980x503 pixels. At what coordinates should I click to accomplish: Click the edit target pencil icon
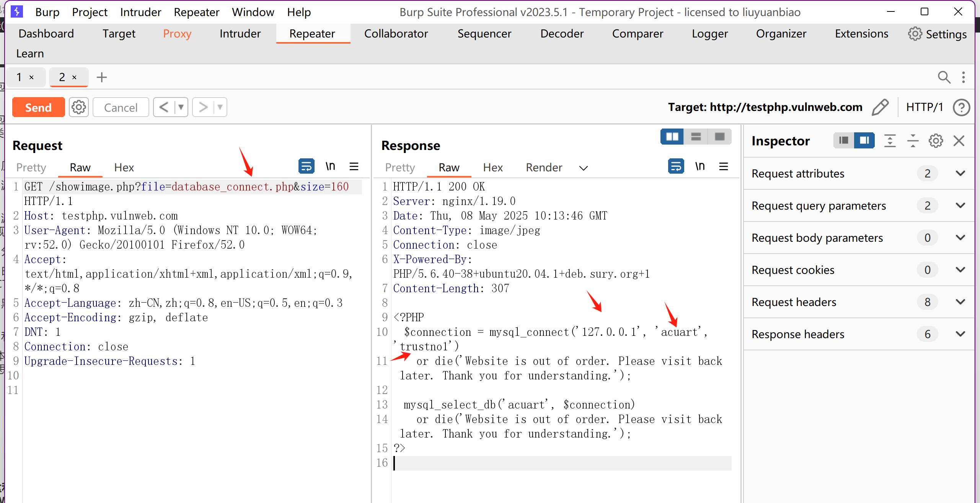coord(880,107)
